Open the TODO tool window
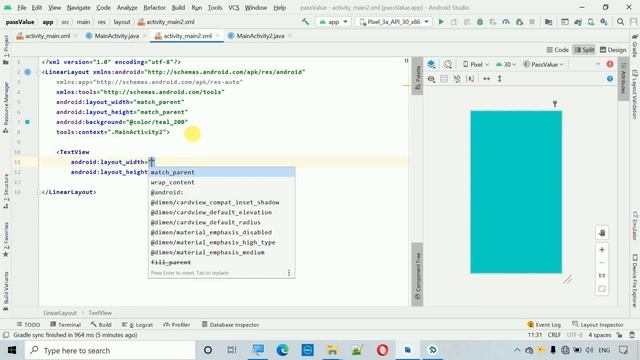Screen dimensions: 640x360 click(x=28, y=324)
